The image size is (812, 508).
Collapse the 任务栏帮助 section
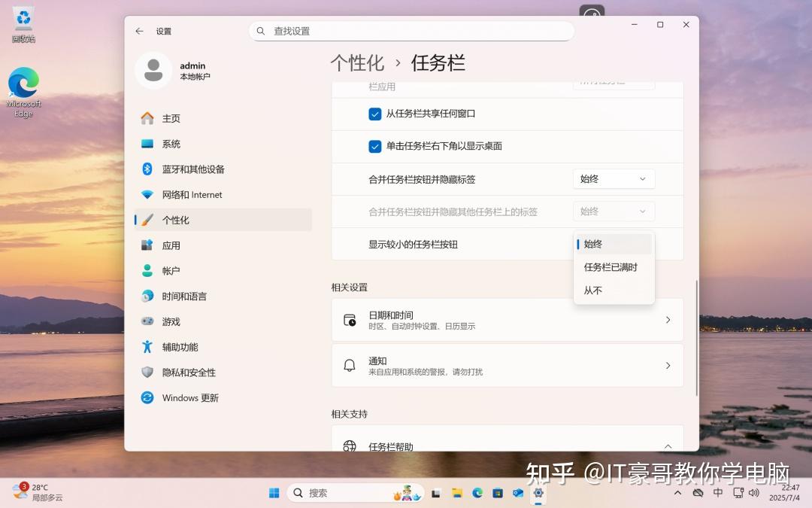668,446
